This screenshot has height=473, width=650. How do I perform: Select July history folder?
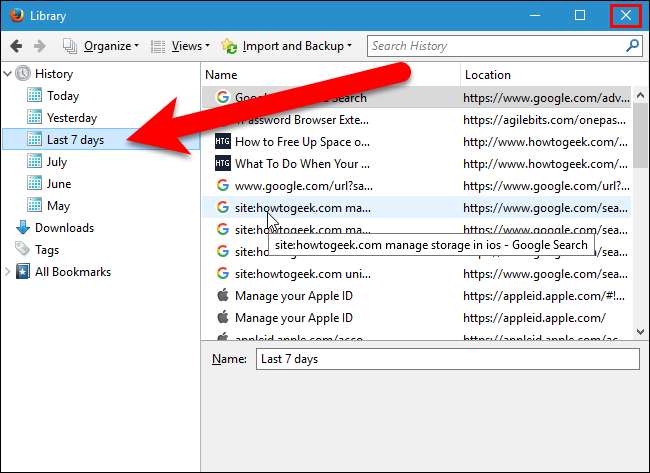57,162
